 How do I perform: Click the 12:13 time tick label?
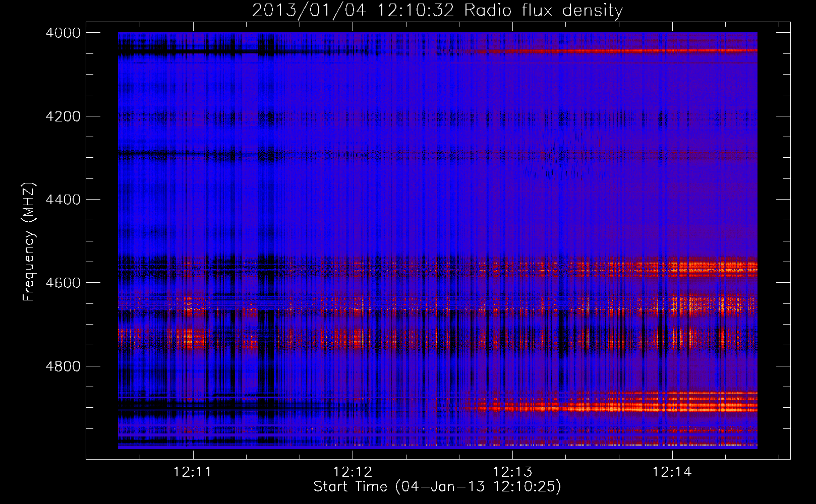click(512, 472)
